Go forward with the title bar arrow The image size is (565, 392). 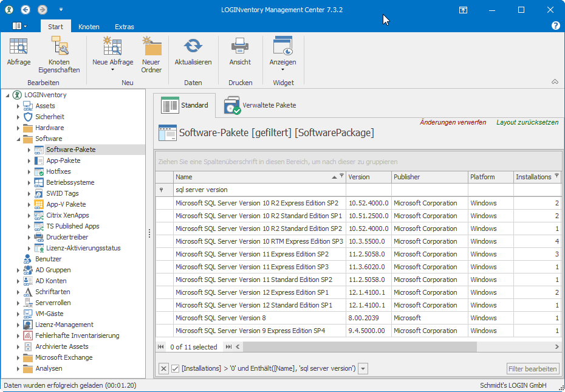(43, 9)
